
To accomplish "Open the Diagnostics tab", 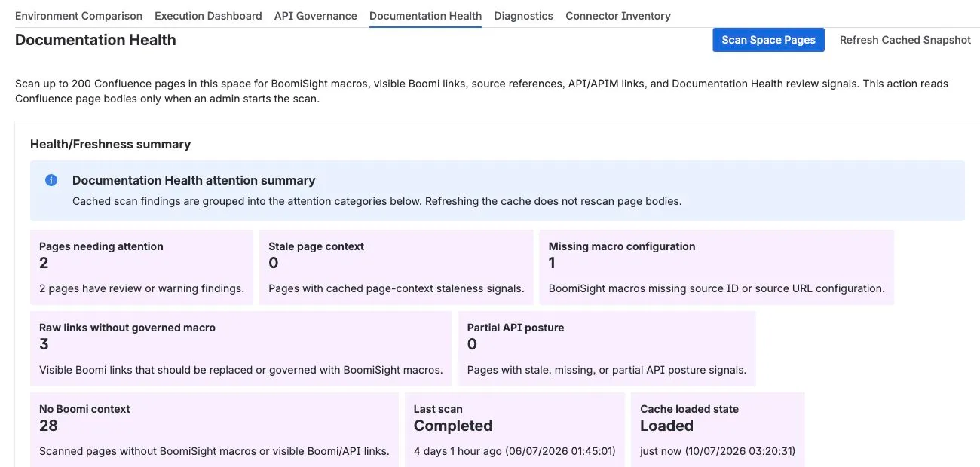I will point(523,15).
